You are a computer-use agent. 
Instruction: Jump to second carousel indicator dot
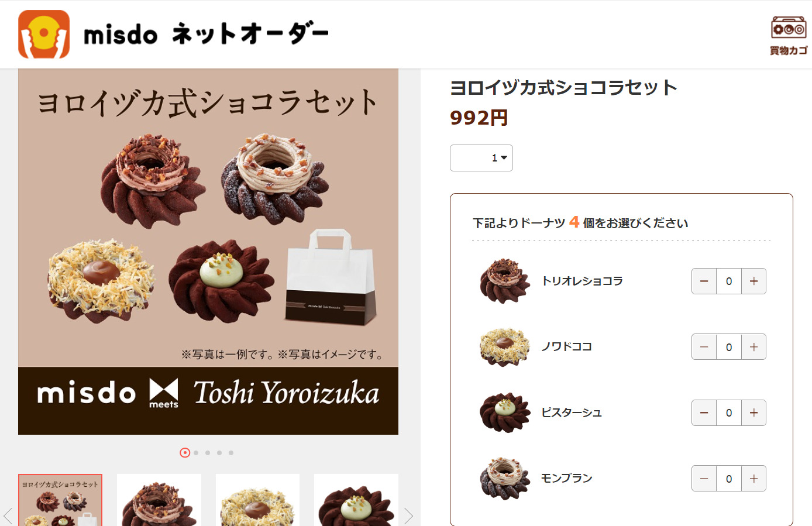point(196,452)
